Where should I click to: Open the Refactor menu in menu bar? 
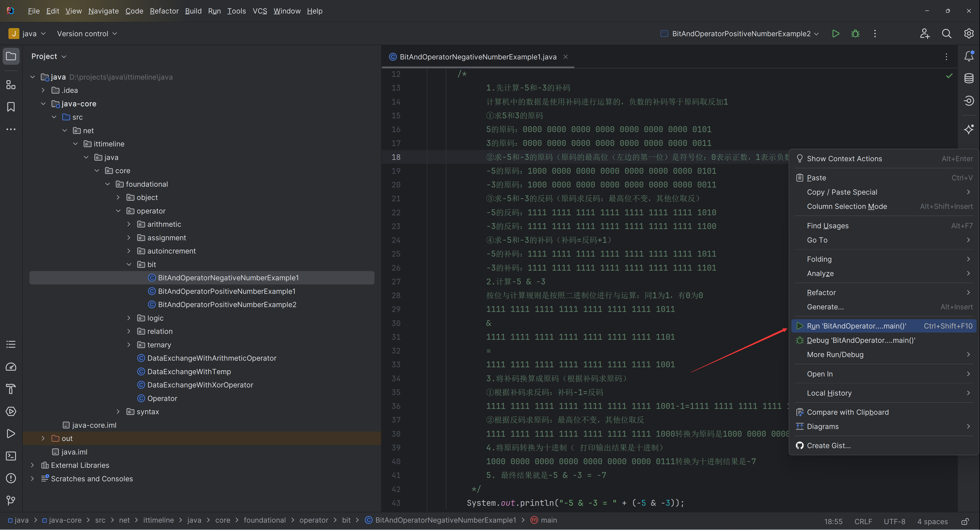click(164, 11)
